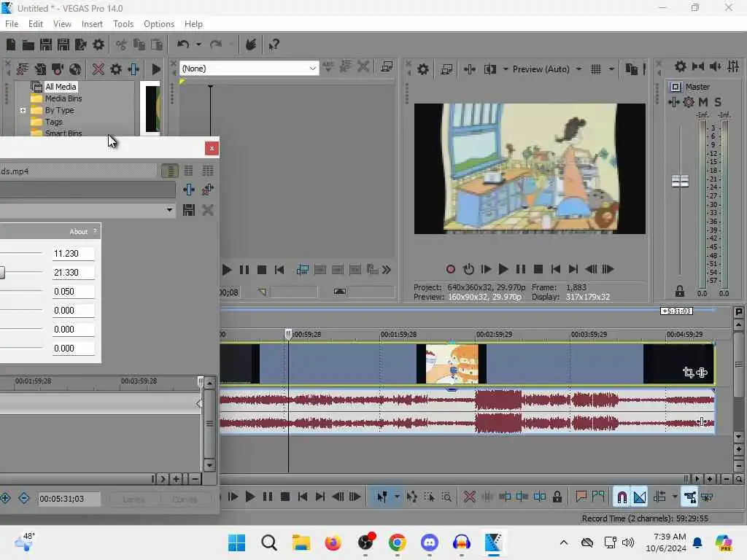Click the Delete red X in timeline toolbar
The height and width of the screenshot is (560, 747).
469,497
